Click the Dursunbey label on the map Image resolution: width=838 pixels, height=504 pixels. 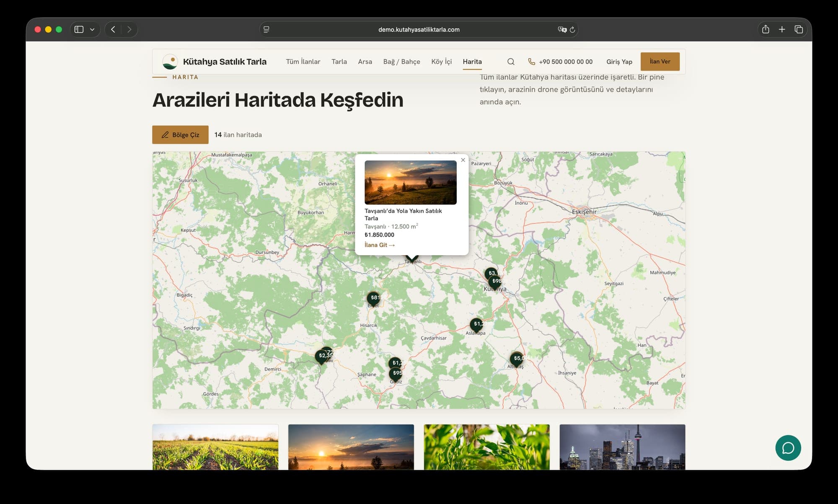coord(267,252)
